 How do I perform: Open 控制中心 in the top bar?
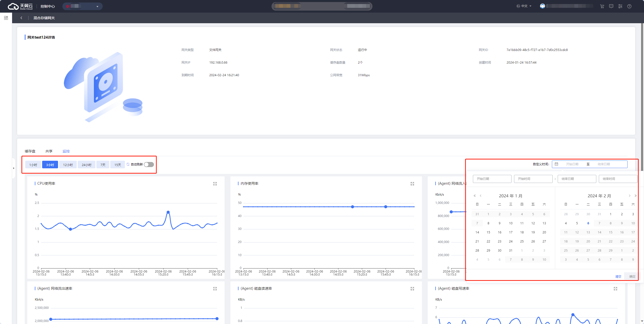tap(48, 6)
